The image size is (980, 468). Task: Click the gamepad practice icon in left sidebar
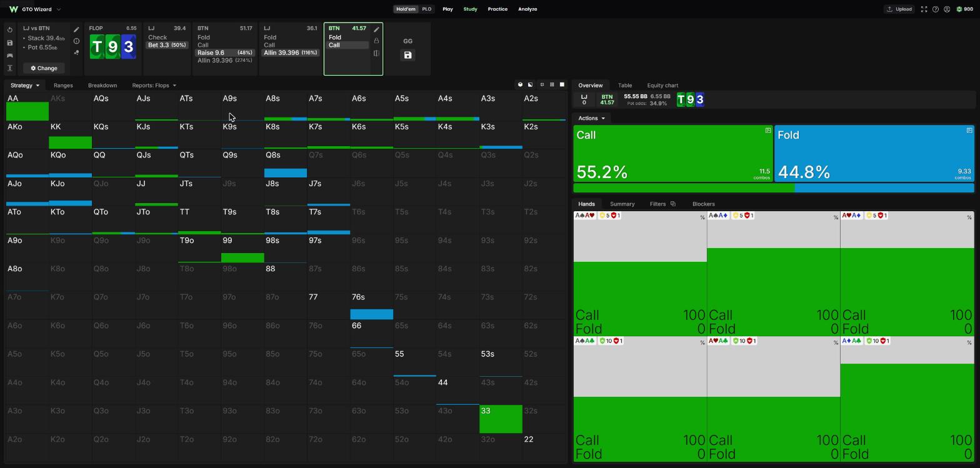click(10, 56)
